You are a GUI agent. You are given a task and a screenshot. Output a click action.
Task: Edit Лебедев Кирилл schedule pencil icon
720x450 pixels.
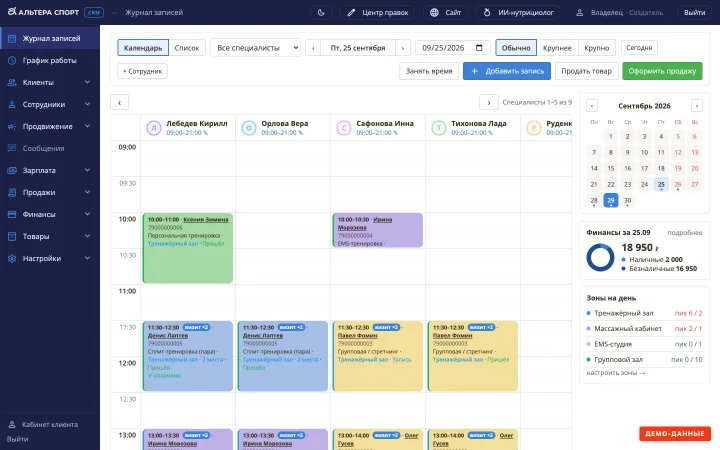point(206,133)
